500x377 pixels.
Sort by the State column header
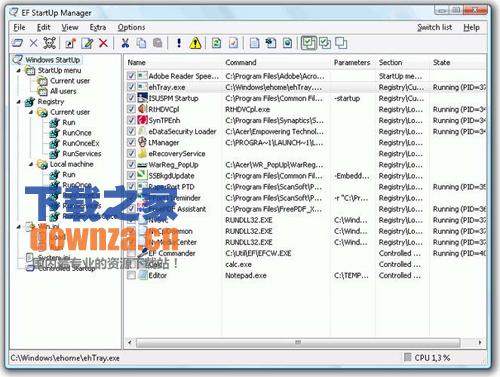click(458, 62)
